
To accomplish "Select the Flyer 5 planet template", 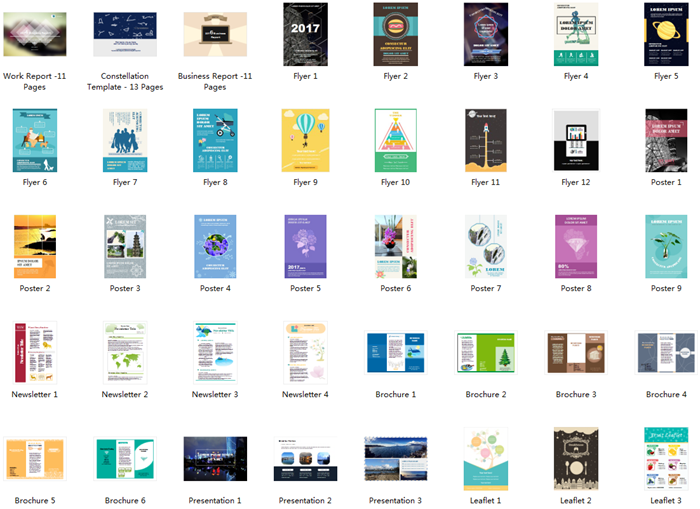I will (666, 34).
